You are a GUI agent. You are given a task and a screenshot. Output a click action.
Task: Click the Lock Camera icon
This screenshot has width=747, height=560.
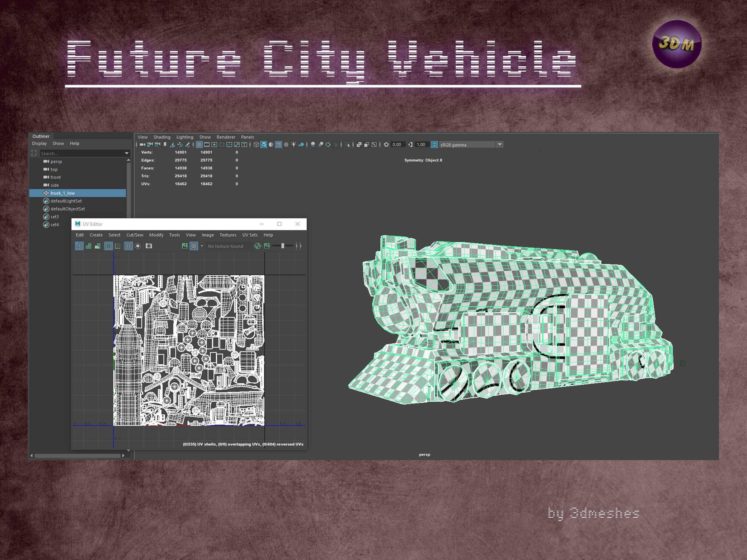coord(150,144)
